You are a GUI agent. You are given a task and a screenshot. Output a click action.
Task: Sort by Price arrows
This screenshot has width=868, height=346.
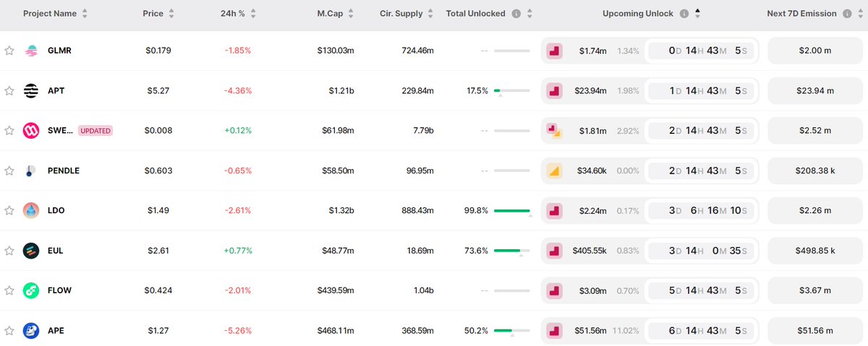tap(172, 14)
